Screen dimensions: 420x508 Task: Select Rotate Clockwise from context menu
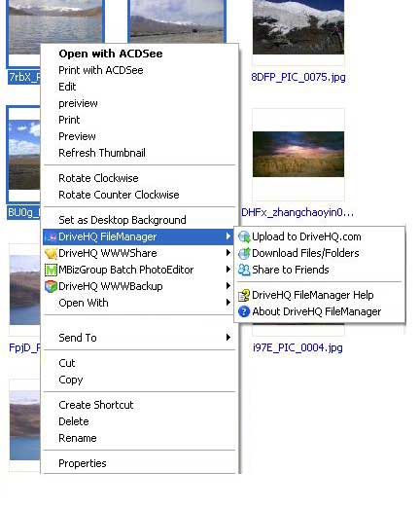[x=98, y=178]
